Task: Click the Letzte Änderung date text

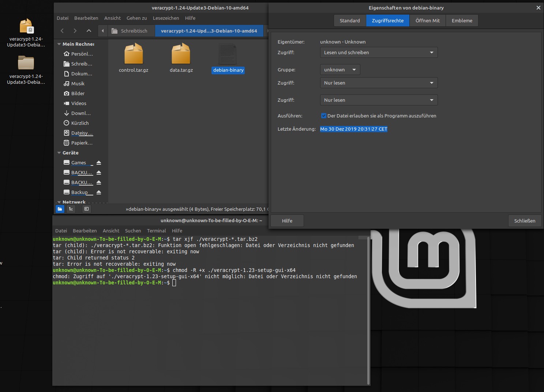Action: 353,129
